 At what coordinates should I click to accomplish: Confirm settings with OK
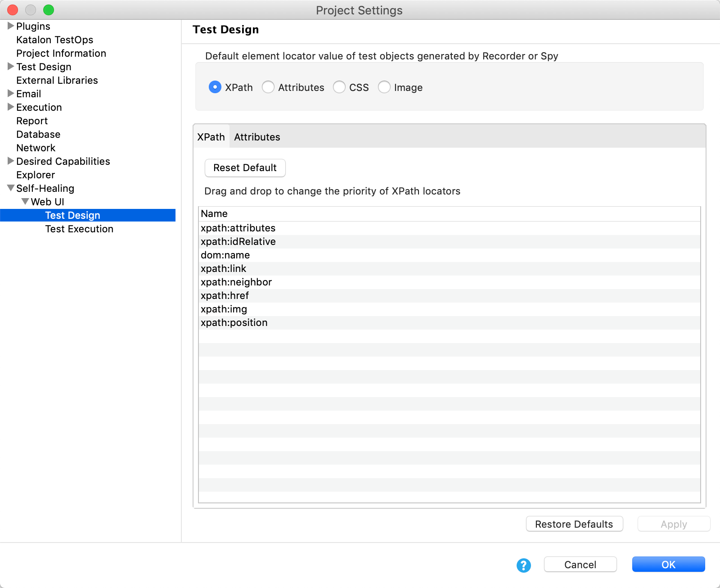(x=668, y=564)
